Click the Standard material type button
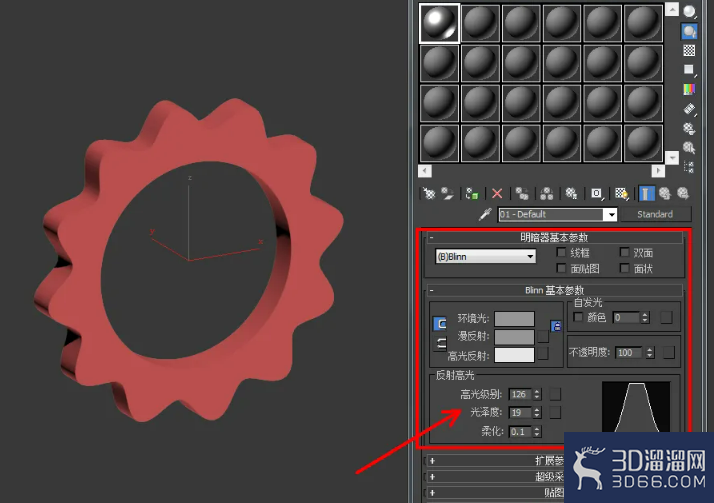The image size is (714, 503). (655, 214)
